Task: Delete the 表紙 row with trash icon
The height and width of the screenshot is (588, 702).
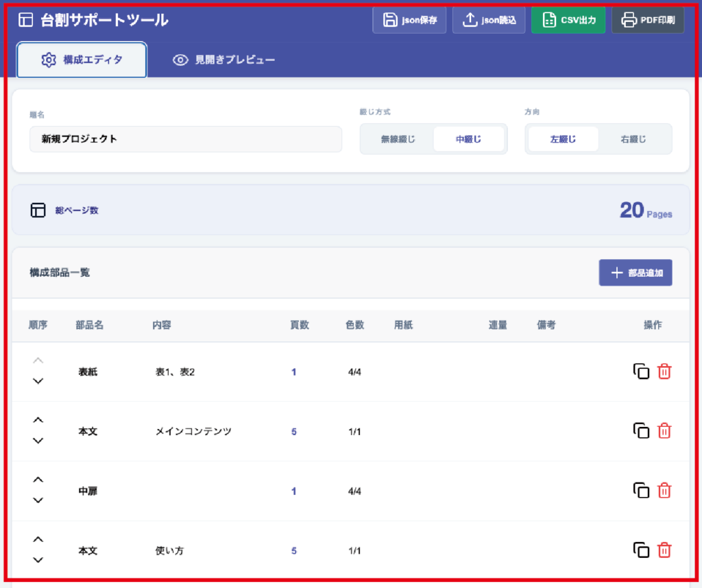Action: [x=664, y=371]
